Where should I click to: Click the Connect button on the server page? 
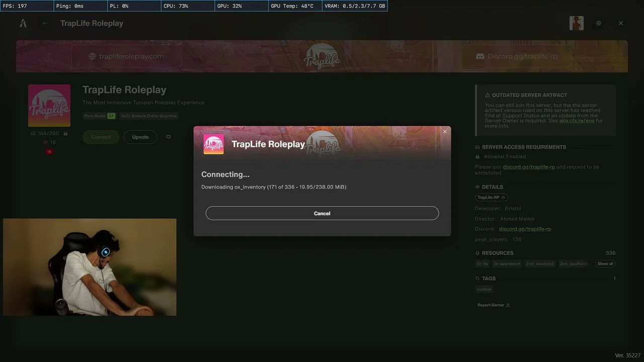click(101, 137)
